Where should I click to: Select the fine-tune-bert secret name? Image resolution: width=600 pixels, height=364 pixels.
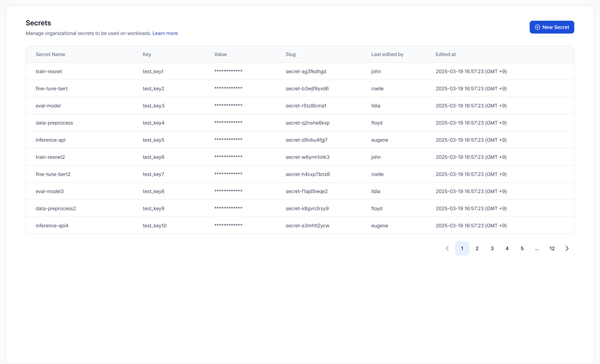pos(52,89)
